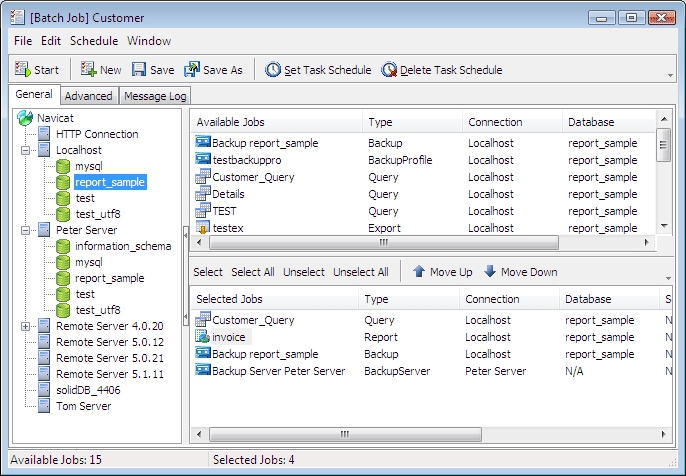Collapse the left tree panel splitter

pos(186,276)
